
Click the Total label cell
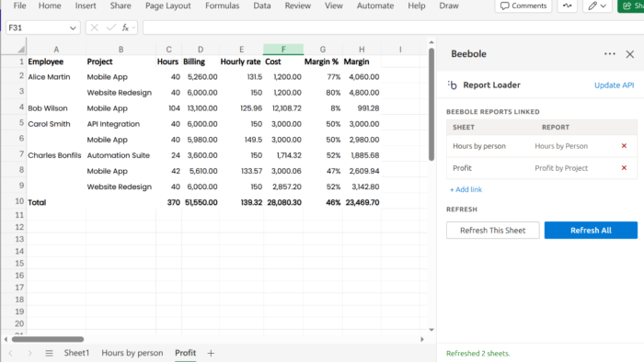coord(56,202)
